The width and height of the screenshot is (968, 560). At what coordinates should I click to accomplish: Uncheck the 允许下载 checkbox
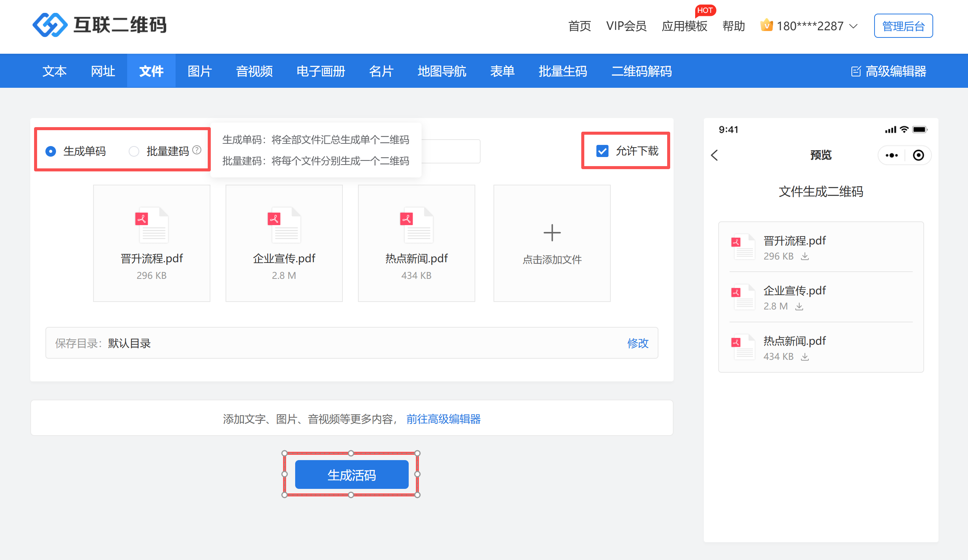coord(602,151)
